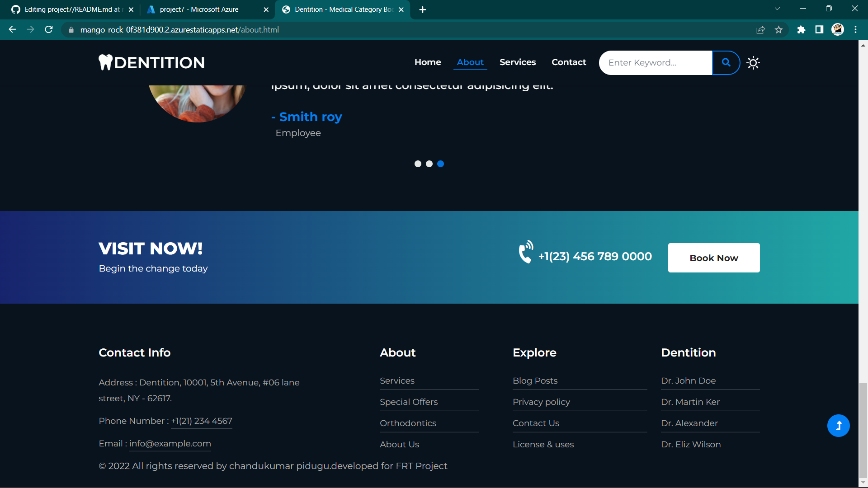The width and height of the screenshot is (868, 488).
Task: Open the tab search chevron
Action: coord(778,8)
